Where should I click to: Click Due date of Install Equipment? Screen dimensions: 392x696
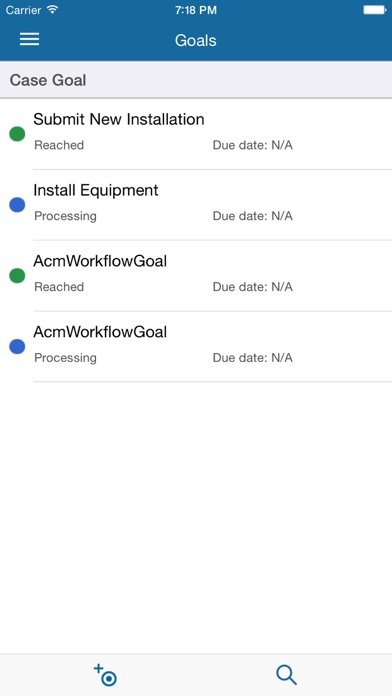[x=253, y=216]
